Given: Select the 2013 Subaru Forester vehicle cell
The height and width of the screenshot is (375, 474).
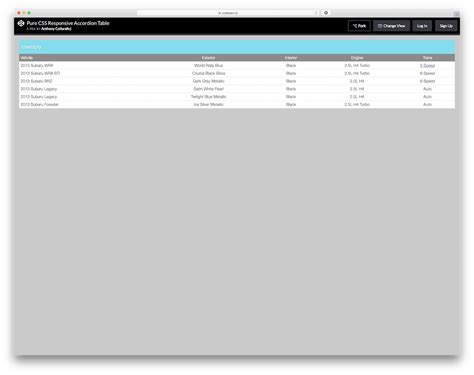Looking at the screenshot, I should [39, 104].
